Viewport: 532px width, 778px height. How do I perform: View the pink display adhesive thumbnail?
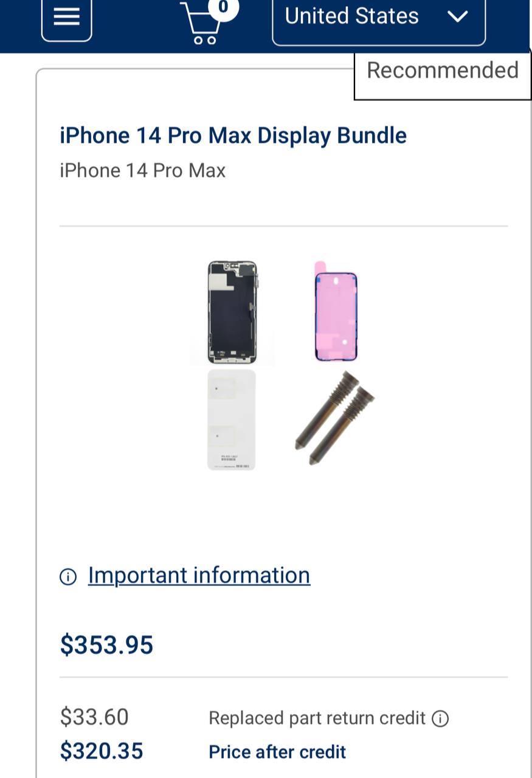(335, 311)
